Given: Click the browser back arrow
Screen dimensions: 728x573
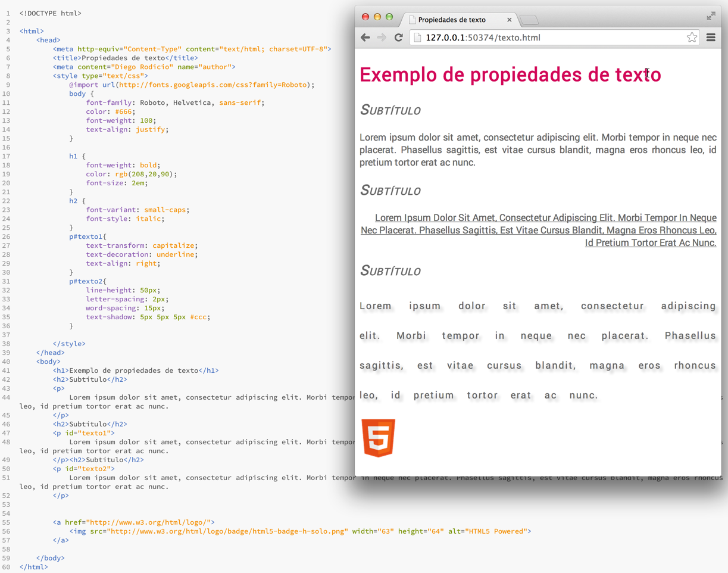Looking at the screenshot, I should [365, 38].
